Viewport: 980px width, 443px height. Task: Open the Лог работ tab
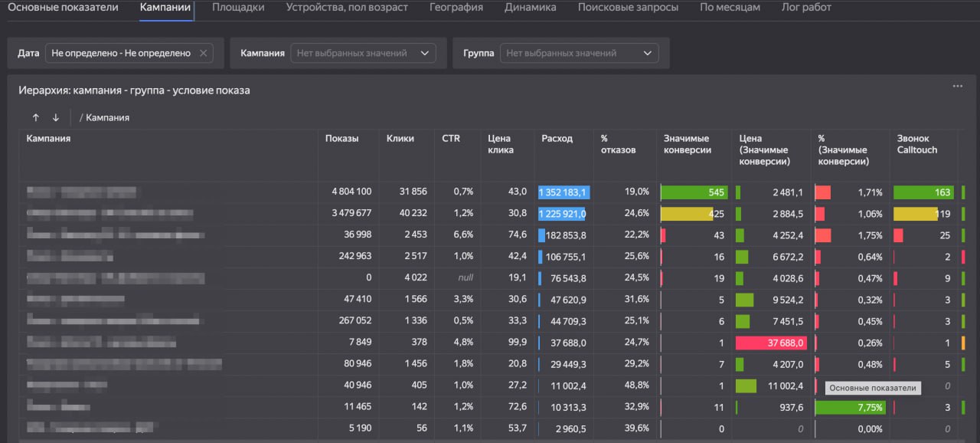806,8
